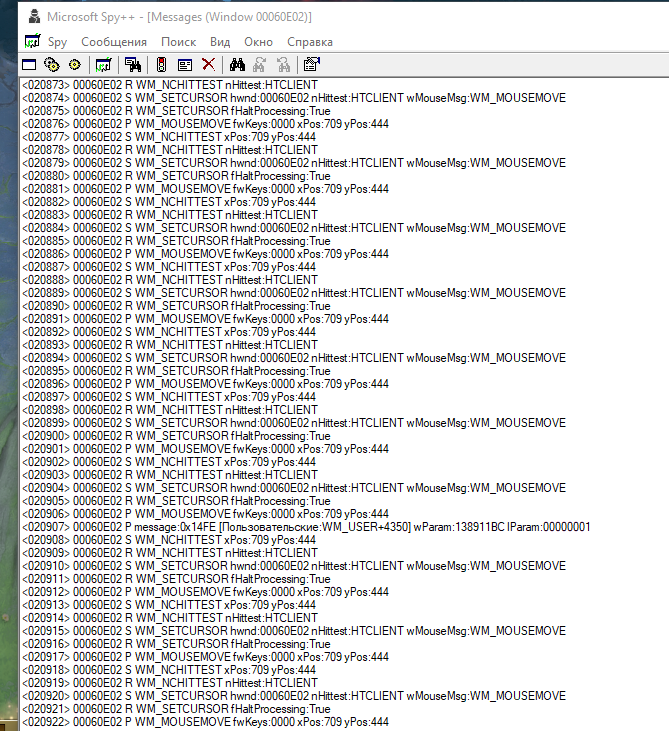Select log line <020884> WM_SETCURSOR

(294, 228)
